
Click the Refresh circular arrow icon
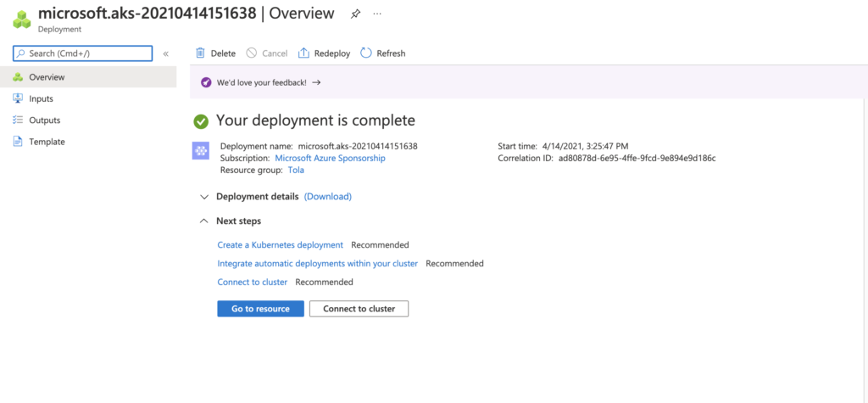coord(366,53)
